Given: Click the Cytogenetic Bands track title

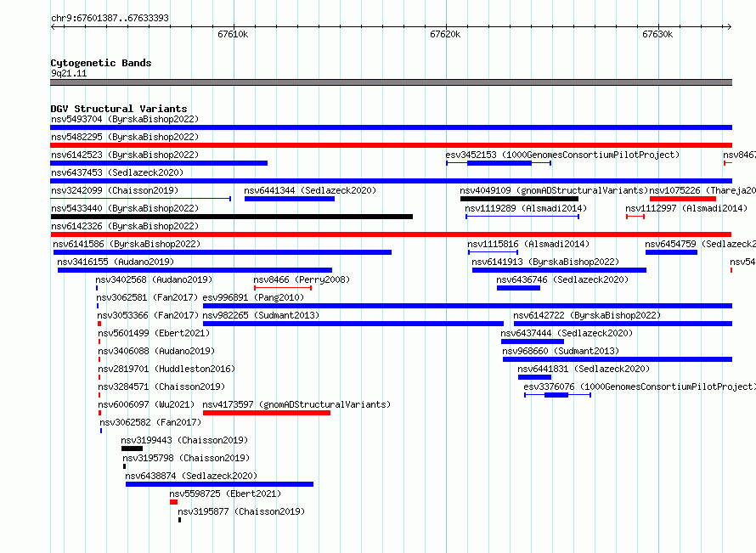Looking at the screenshot, I should tap(101, 63).
